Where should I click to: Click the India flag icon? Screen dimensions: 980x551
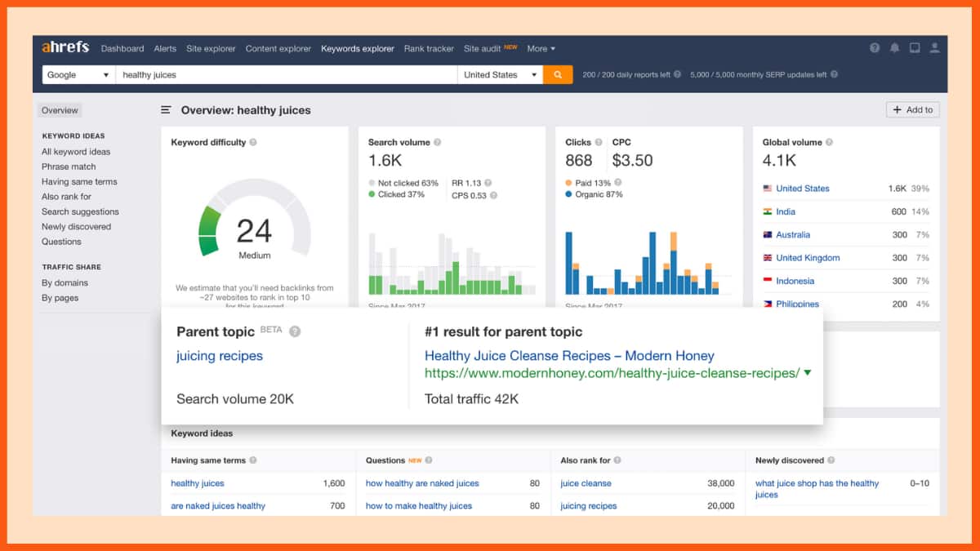[768, 211]
